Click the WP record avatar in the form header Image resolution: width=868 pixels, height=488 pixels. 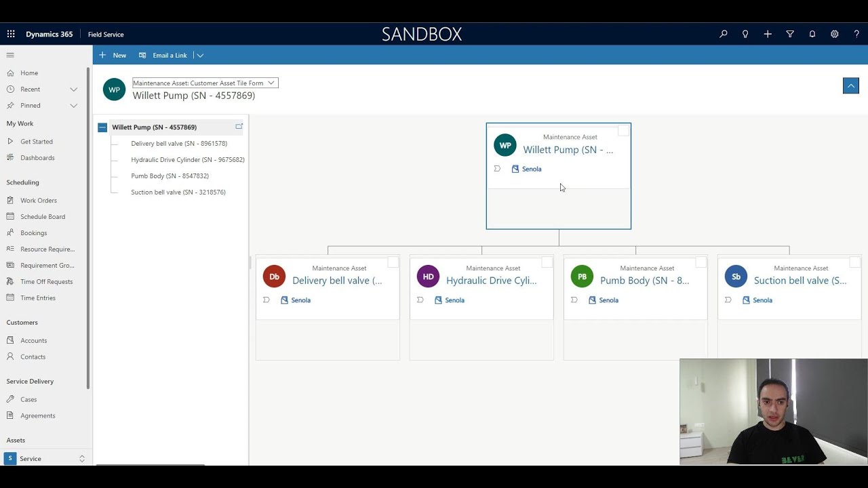click(114, 89)
